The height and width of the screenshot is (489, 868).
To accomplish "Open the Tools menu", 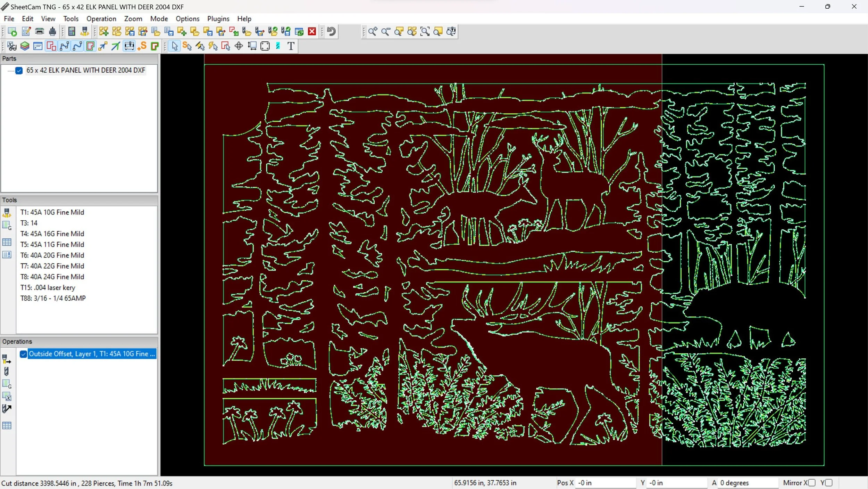I will [x=71, y=19].
